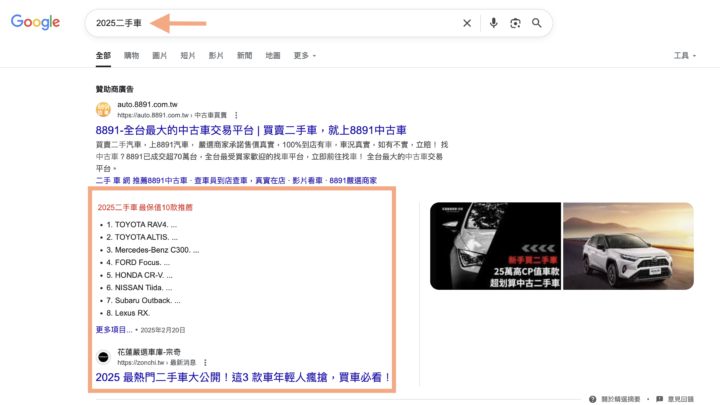Click the white Toyota RAV4 thumbnail image
Screen dimensions: 720x405
[628, 247]
